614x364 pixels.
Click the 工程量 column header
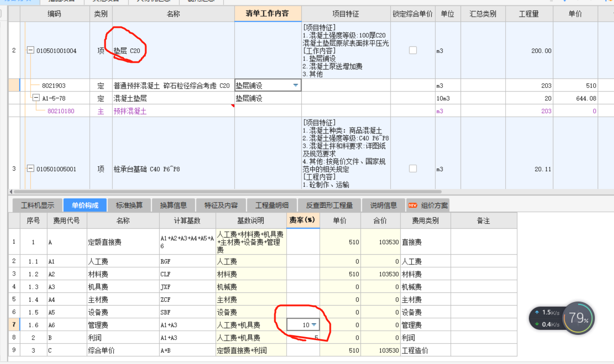(529, 14)
